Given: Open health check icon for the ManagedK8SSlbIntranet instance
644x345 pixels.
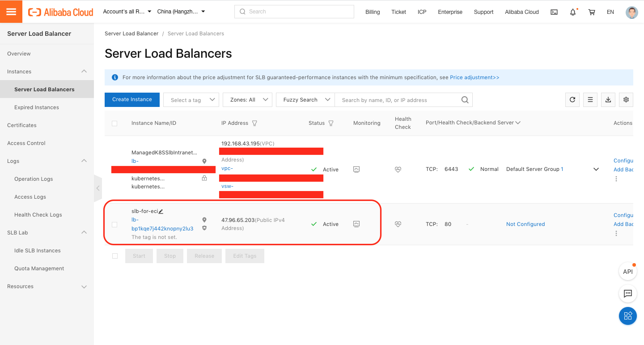Looking at the screenshot, I should coord(398,170).
